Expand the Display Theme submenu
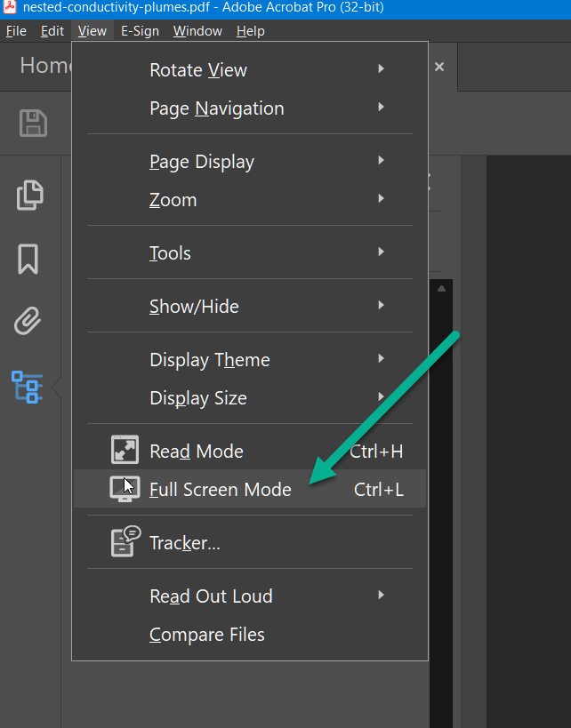The image size is (571, 728). [250, 360]
